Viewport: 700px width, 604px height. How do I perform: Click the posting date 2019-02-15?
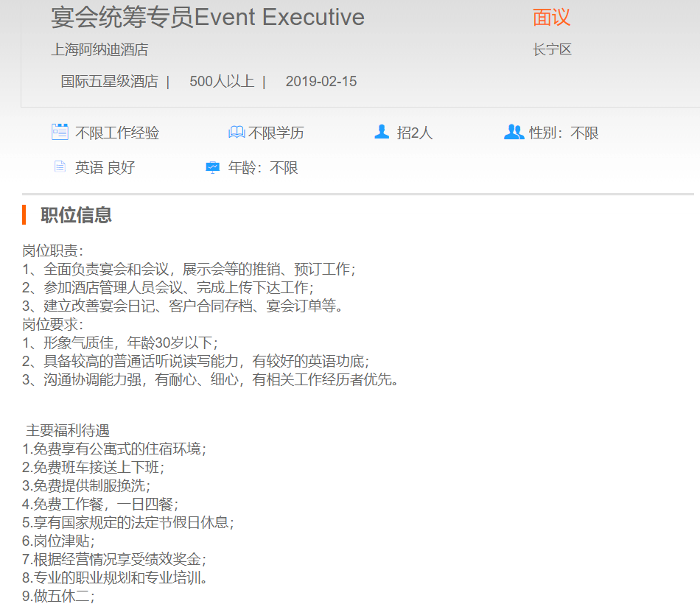click(x=321, y=81)
